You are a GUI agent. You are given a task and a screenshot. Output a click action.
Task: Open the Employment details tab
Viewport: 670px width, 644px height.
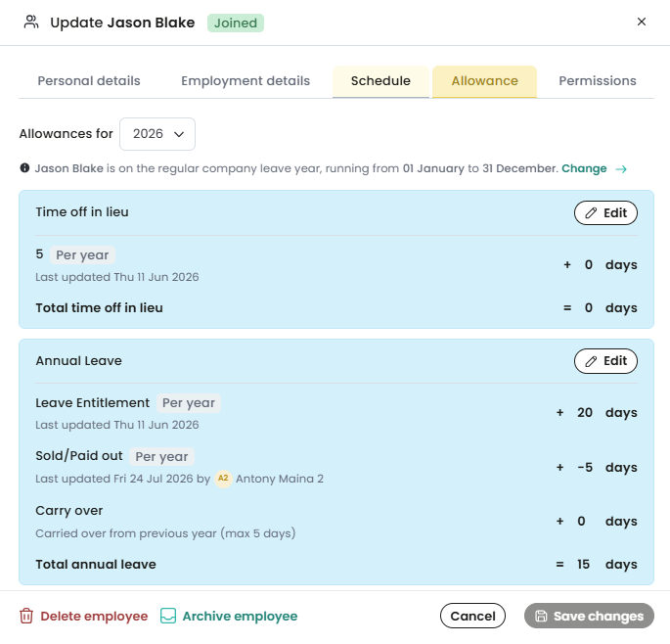pyautogui.click(x=246, y=81)
